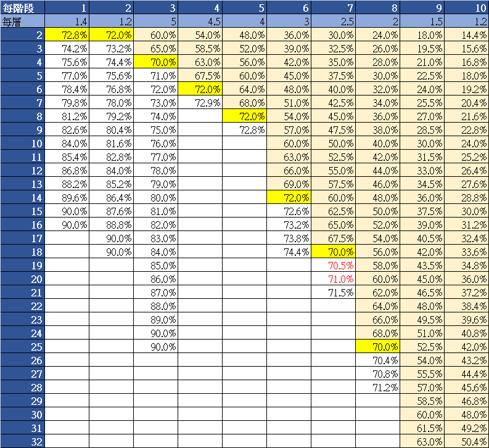489x448 pixels.
Task: Click the 每層 label cell
Action: pos(22,22)
